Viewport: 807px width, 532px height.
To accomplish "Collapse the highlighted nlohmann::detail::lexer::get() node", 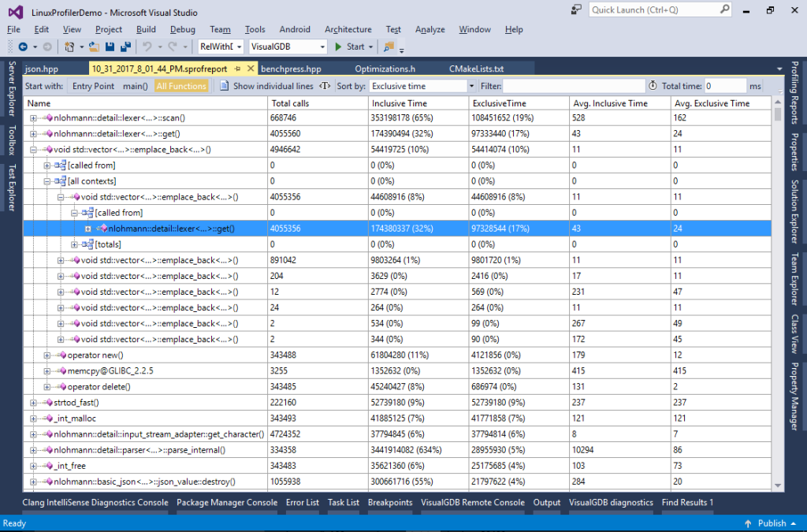I will (88, 228).
